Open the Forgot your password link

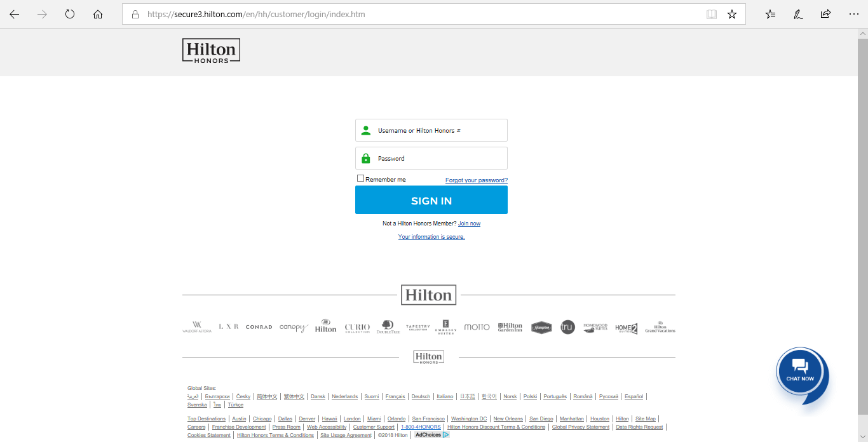[477, 180]
